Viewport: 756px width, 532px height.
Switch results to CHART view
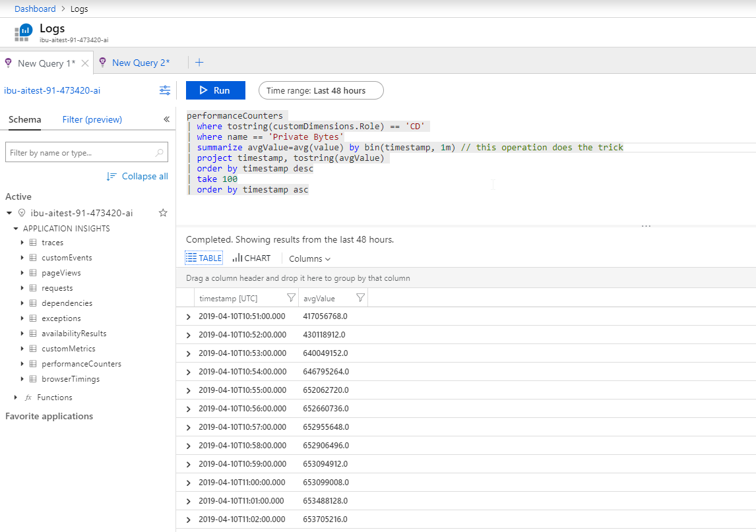click(x=252, y=258)
